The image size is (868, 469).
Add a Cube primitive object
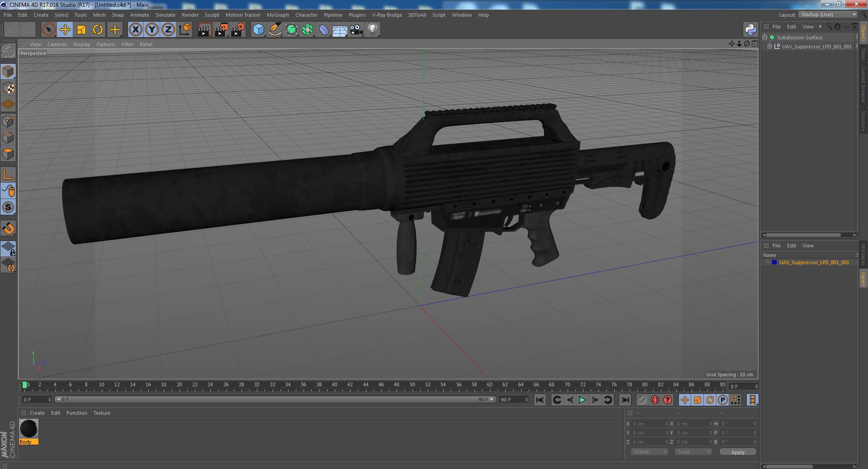coord(258,30)
